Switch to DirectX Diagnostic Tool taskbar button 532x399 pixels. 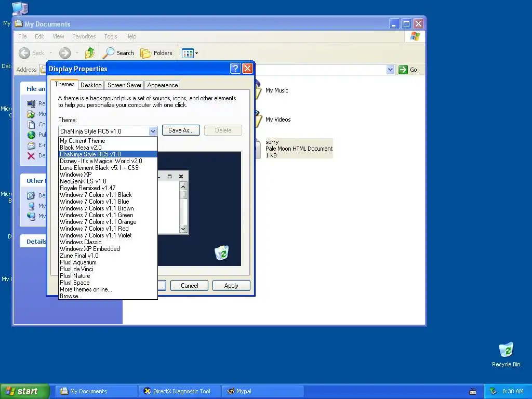[179, 391]
